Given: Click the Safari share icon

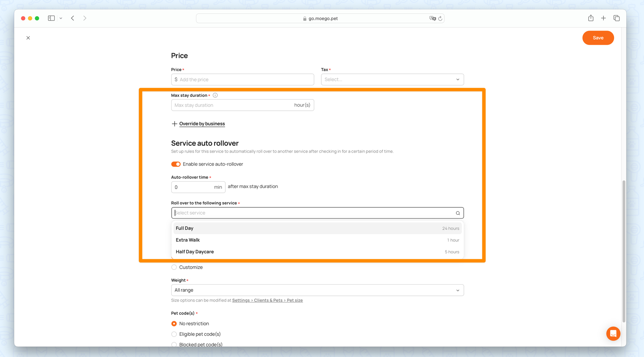Looking at the screenshot, I should pos(591,18).
